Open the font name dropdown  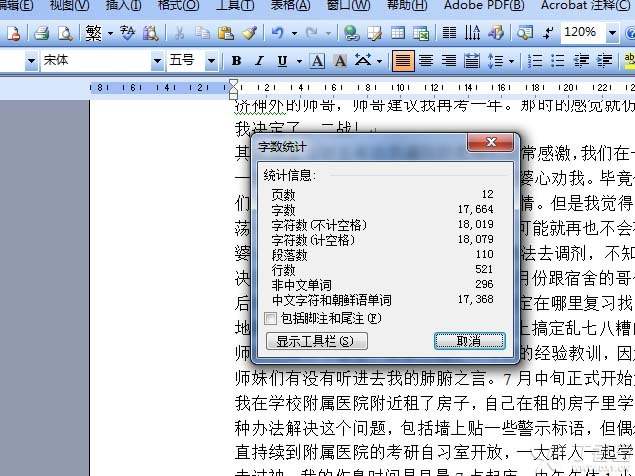point(157,61)
